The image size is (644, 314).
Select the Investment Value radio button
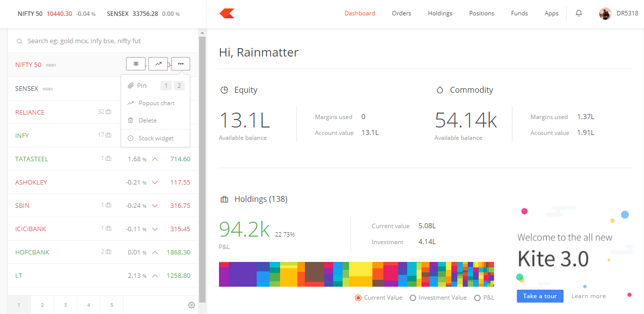pos(413,298)
